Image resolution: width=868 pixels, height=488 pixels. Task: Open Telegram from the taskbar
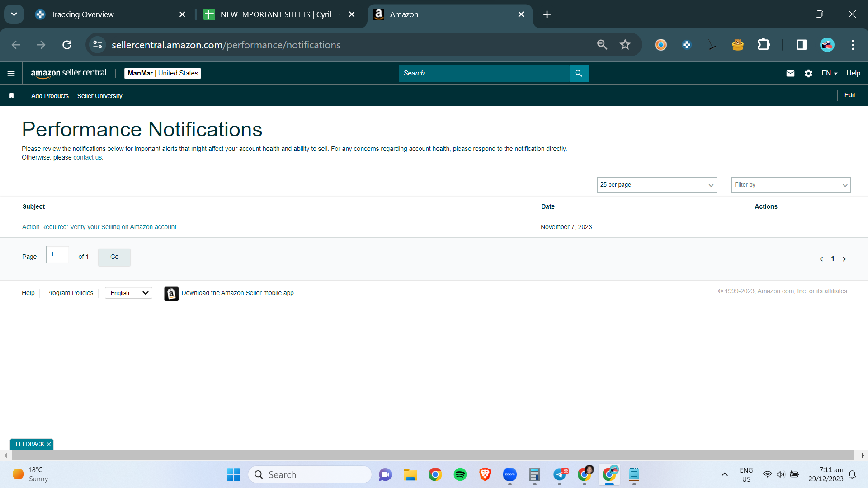click(560, 474)
